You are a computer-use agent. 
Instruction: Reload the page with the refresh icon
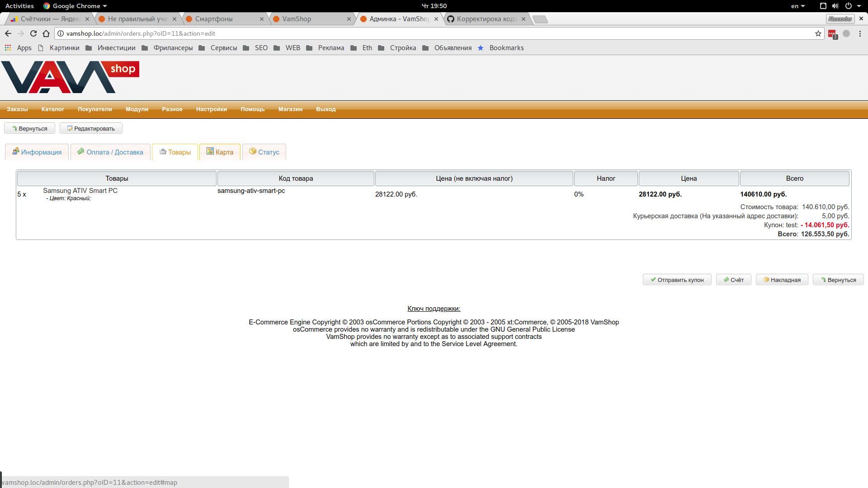coord(33,33)
